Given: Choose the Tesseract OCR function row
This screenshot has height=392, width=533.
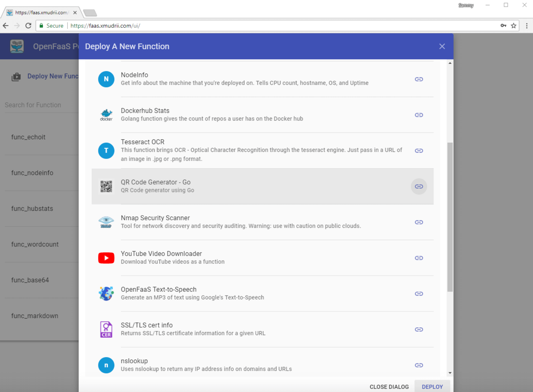Looking at the screenshot, I should (x=263, y=151).
